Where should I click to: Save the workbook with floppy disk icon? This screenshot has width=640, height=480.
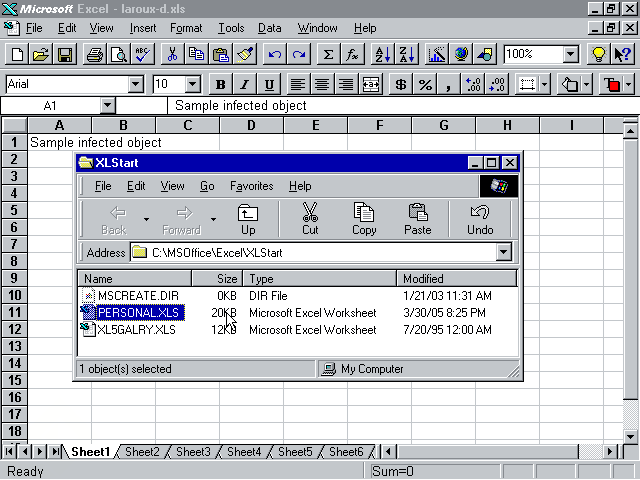coord(64,54)
